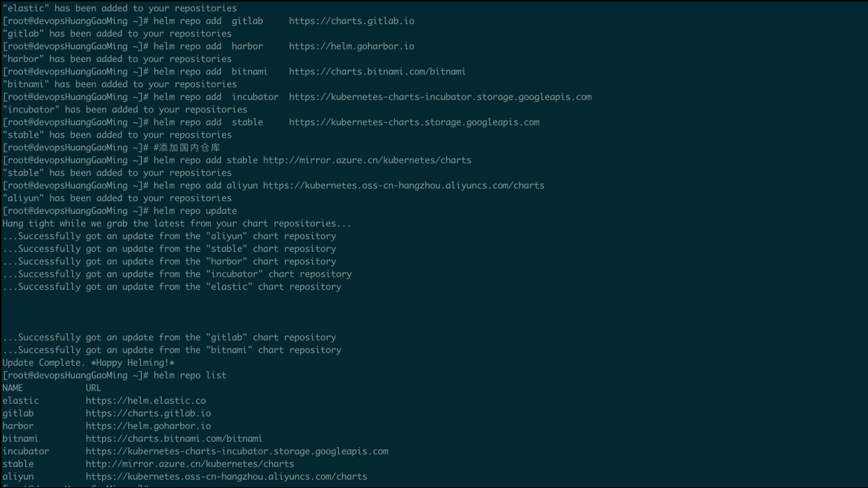
Task: Click the incubator URL in the repo list
Action: pyautogui.click(x=237, y=451)
